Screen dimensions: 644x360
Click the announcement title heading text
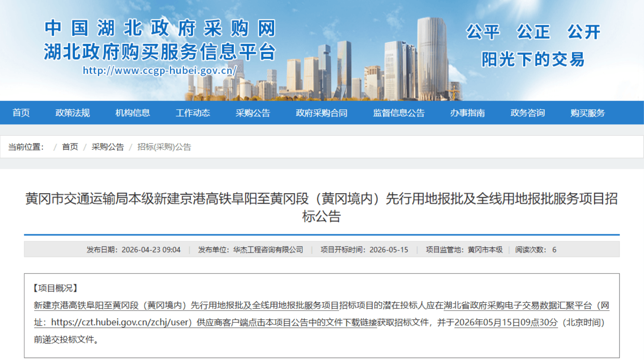coord(321,199)
